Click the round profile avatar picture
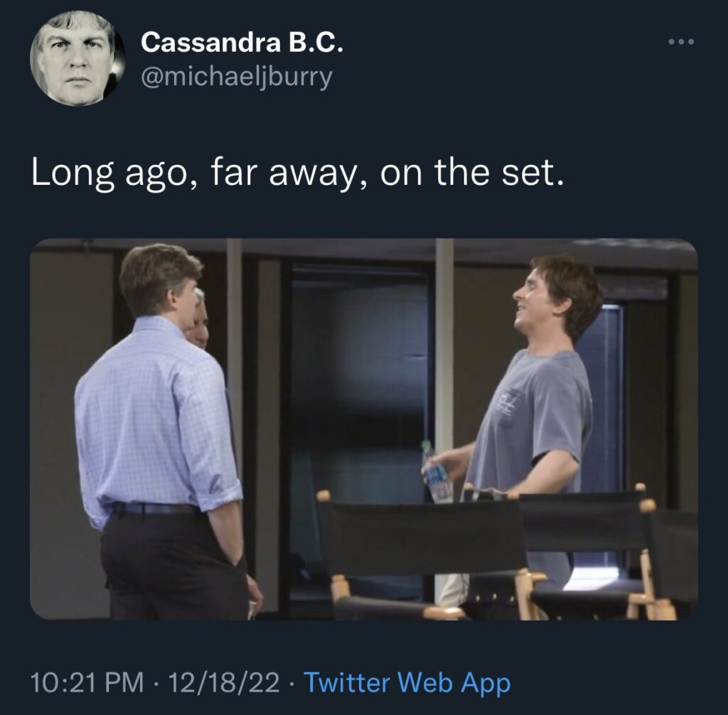 [x=78, y=59]
